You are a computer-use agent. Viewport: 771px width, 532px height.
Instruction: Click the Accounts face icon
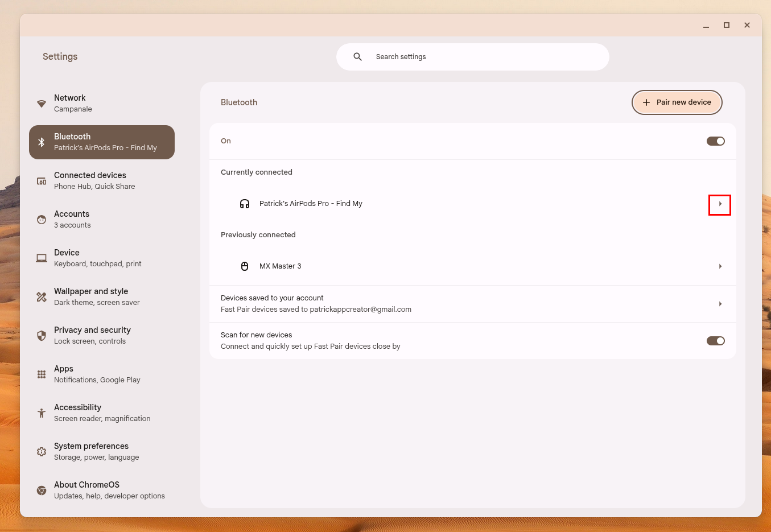pyautogui.click(x=42, y=220)
